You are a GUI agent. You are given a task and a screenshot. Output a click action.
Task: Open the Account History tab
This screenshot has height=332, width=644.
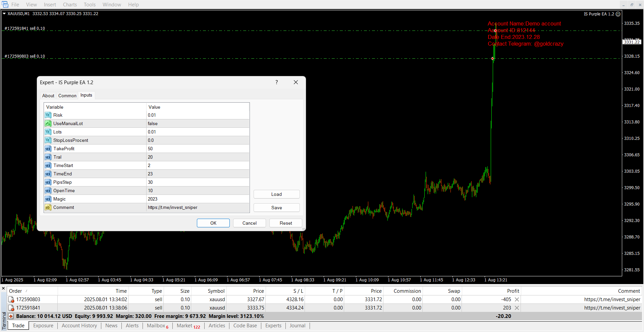79,326
